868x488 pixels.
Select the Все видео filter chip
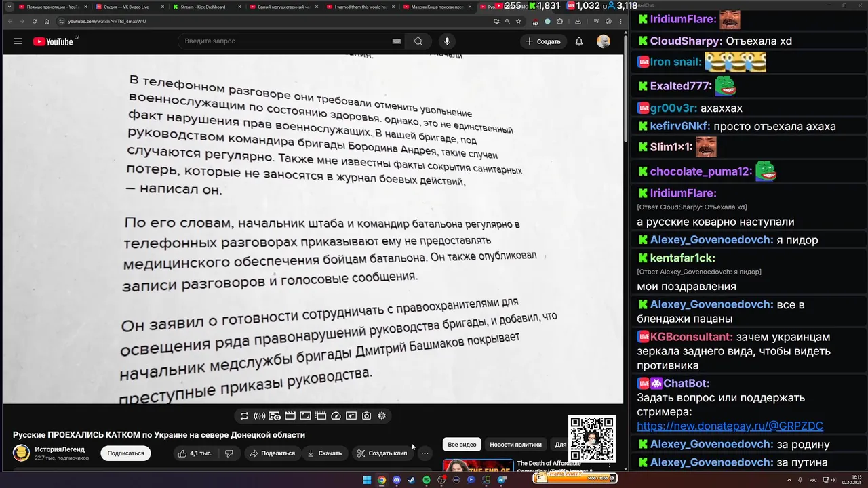[x=462, y=445]
